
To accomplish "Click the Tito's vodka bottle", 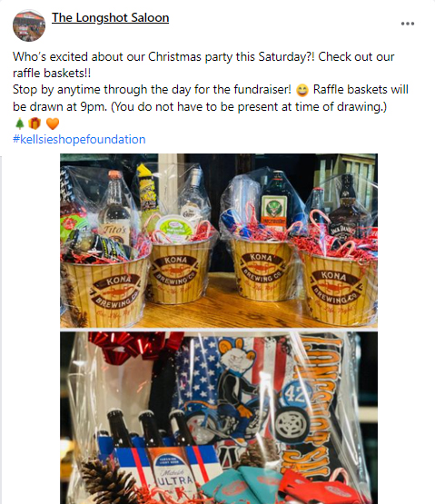I will 114,209.
